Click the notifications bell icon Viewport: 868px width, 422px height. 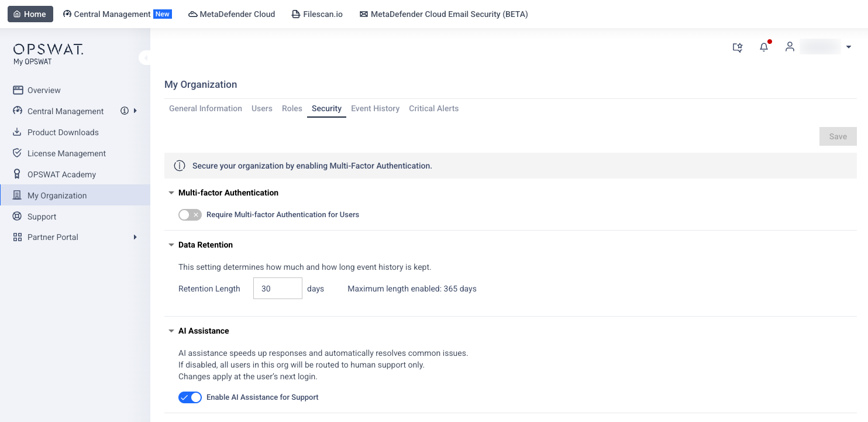764,47
